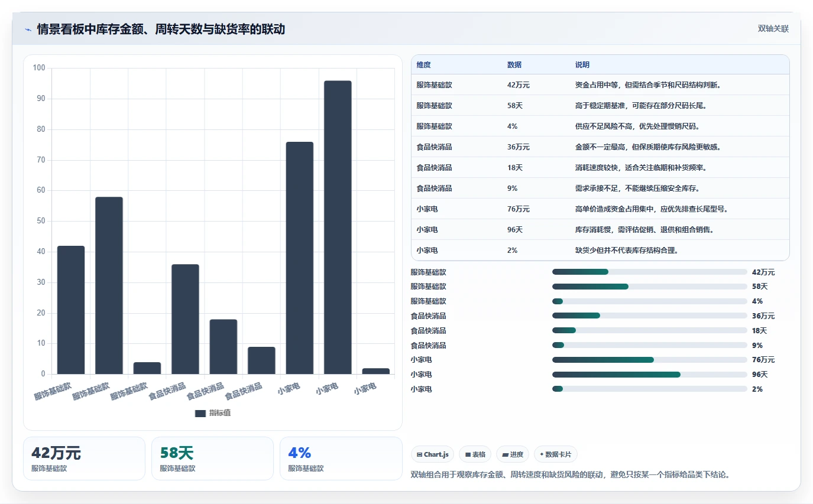The width and height of the screenshot is (813, 504).
Task: Click the footer note starting with 双轴组合用于观察
Action: coord(571,474)
